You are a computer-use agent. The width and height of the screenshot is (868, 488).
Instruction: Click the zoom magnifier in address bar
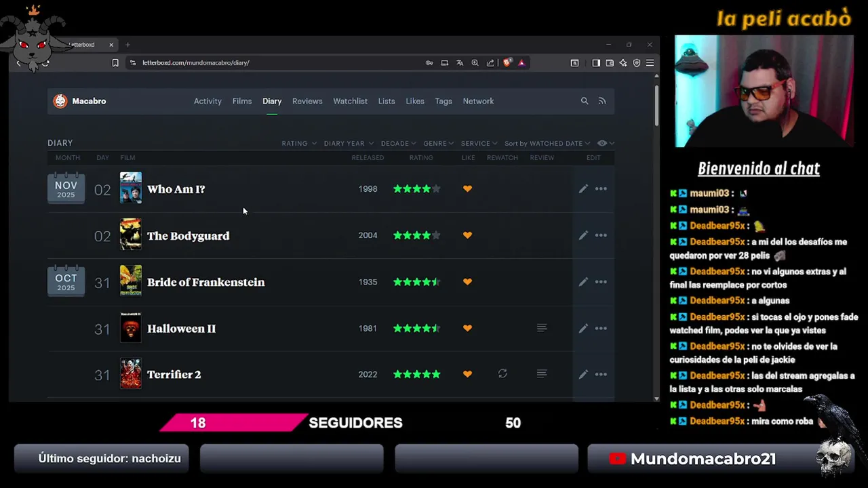pos(475,62)
